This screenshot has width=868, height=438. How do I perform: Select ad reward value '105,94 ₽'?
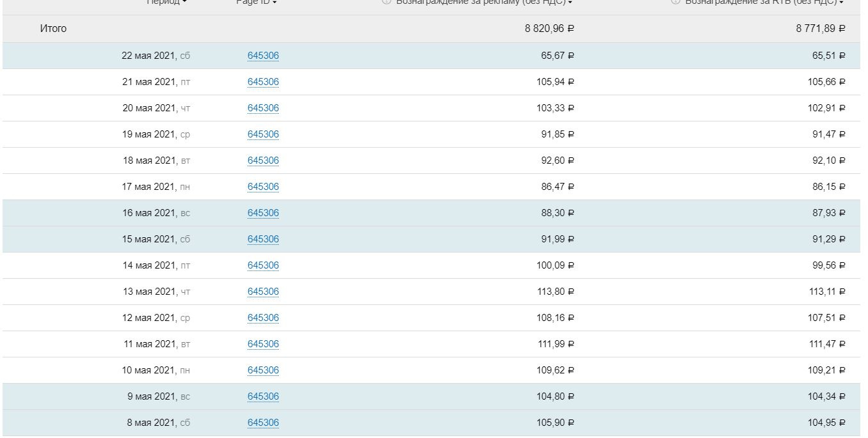(555, 82)
